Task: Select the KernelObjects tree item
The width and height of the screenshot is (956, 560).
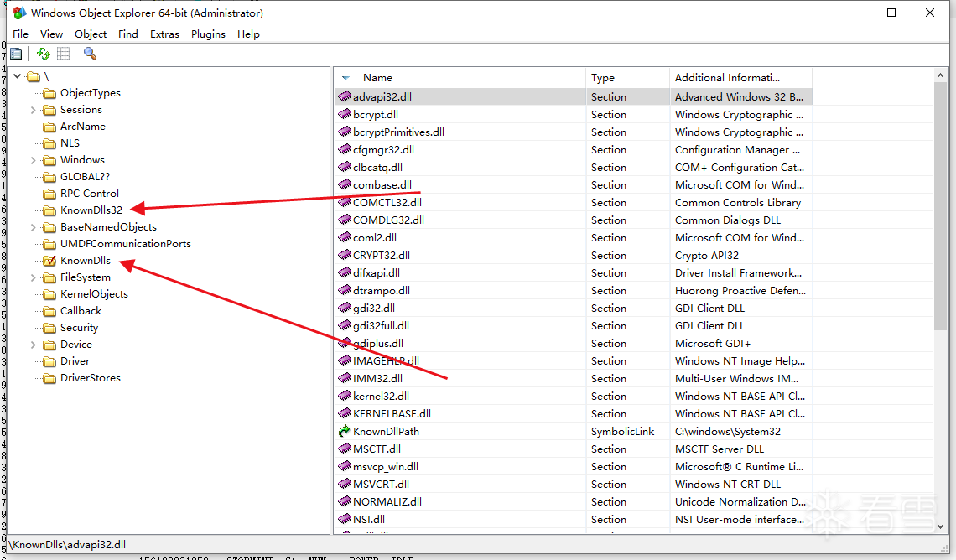Action: [94, 294]
